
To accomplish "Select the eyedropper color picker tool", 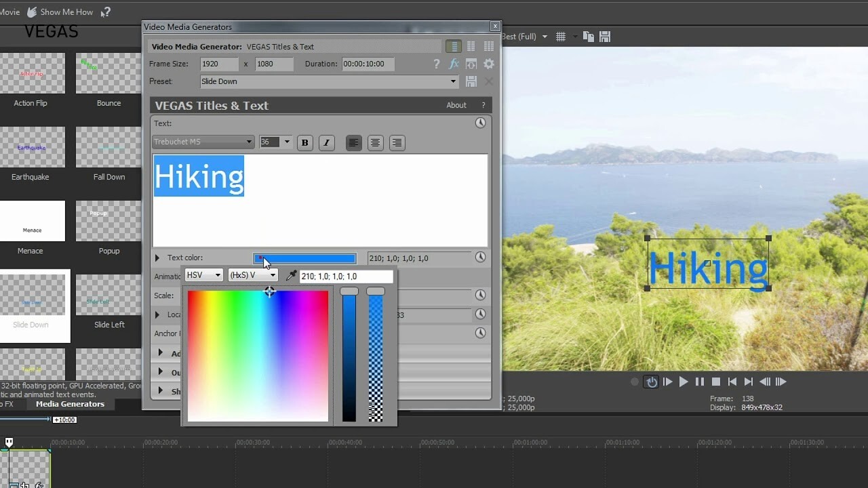I will pyautogui.click(x=291, y=275).
